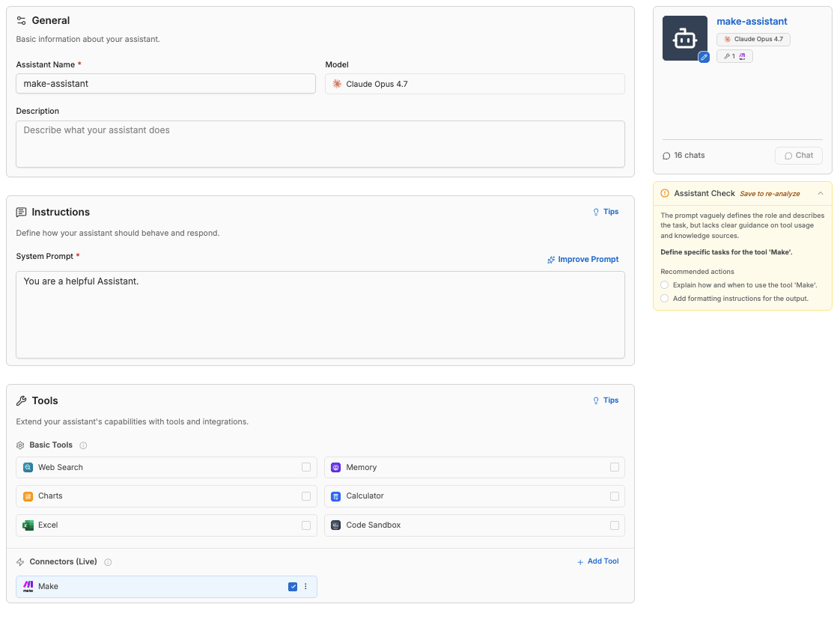Edit the avatar via pencil badge
The width and height of the screenshot is (840, 619).
click(x=704, y=57)
